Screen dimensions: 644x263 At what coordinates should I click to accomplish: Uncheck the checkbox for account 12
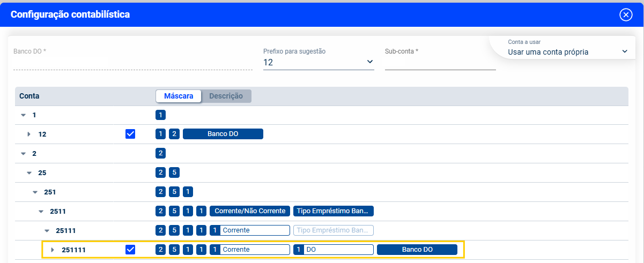point(130,134)
